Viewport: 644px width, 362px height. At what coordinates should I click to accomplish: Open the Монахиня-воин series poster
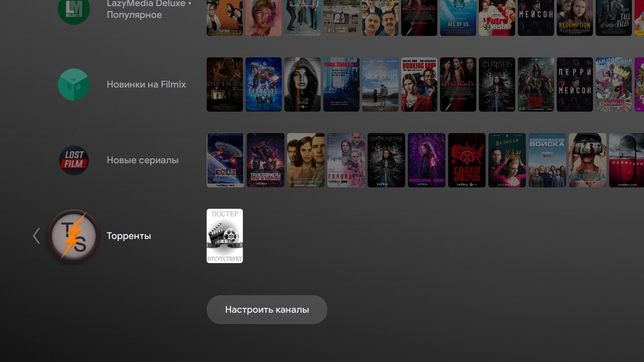click(427, 160)
